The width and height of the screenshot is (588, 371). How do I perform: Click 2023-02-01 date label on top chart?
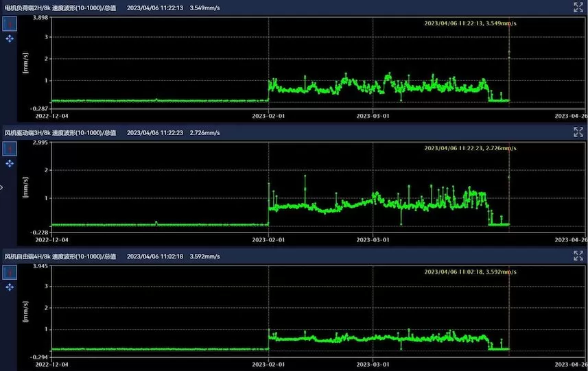click(x=268, y=116)
